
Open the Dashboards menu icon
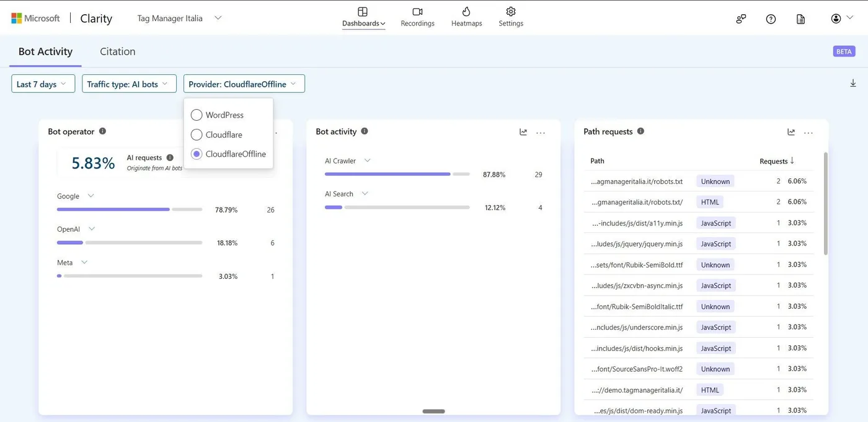[x=363, y=12]
